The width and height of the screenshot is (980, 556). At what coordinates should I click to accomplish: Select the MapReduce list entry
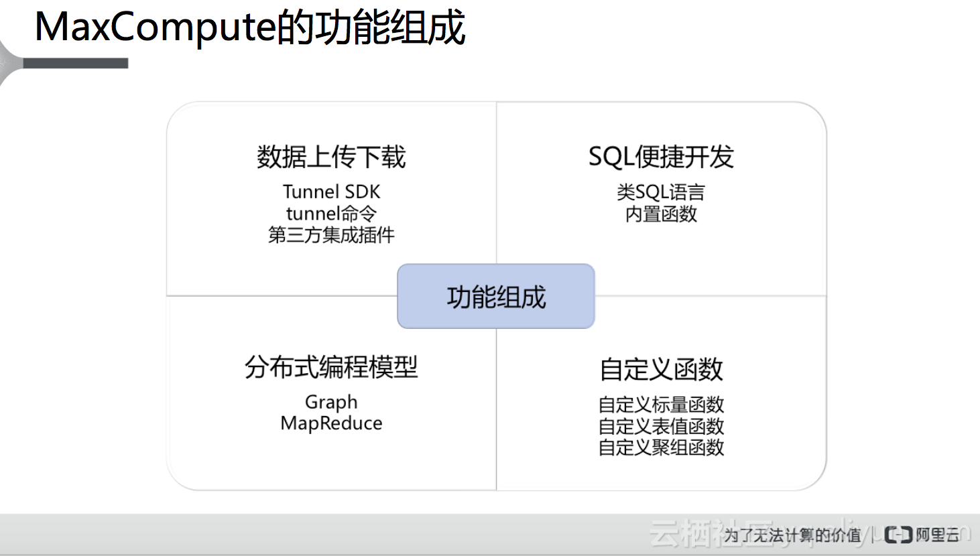[330, 423]
